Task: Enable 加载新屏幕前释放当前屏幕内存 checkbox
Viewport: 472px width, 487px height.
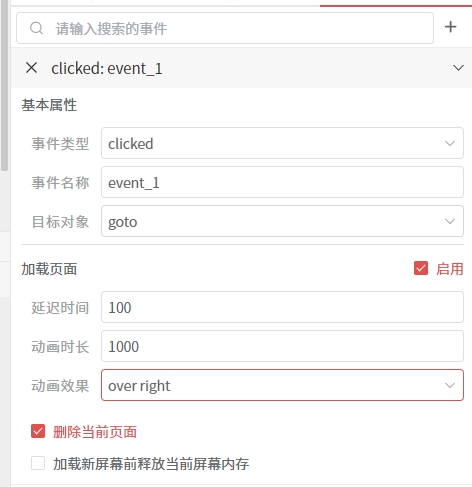Action: [38, 463]
